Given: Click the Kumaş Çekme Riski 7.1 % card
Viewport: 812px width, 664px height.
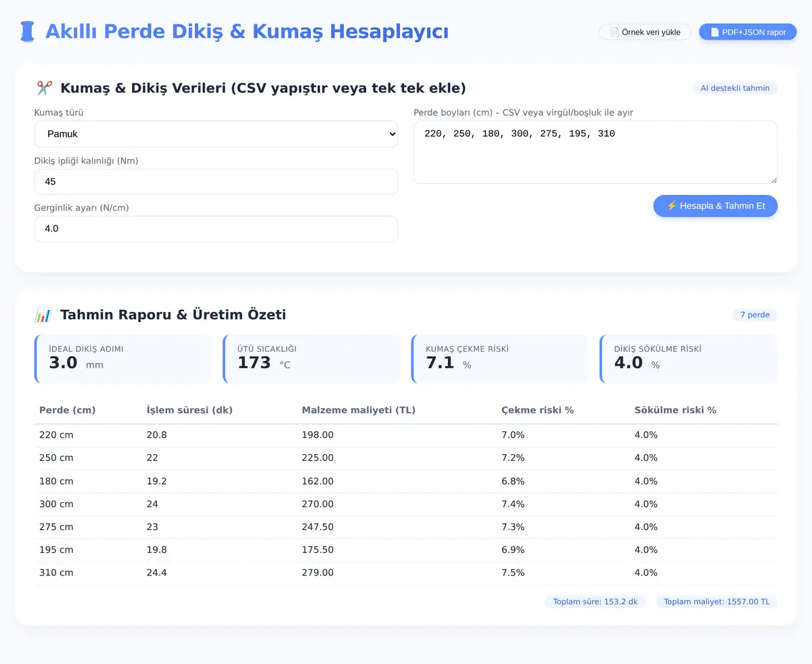Looking at the screenshot, I should 500,359.
